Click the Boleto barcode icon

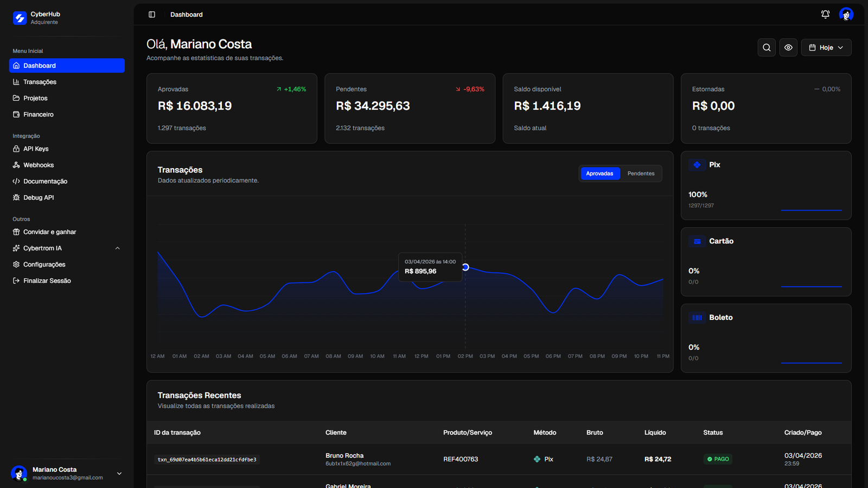[x=697, y=318]
